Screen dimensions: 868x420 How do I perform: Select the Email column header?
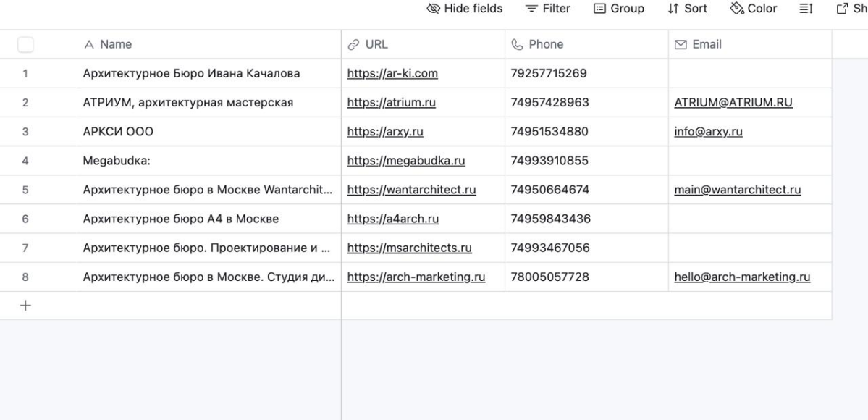pyautogui.click(x=750, y=44)
